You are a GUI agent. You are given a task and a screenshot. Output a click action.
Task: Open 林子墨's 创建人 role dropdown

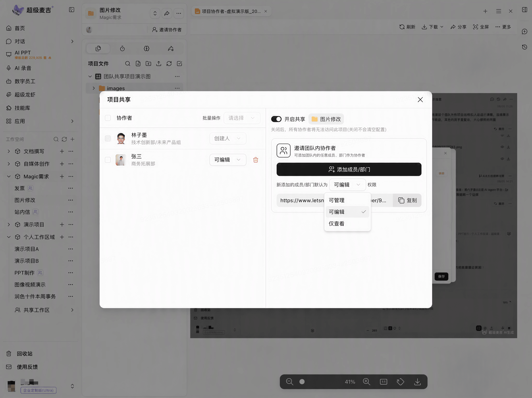tap(228, 138)
